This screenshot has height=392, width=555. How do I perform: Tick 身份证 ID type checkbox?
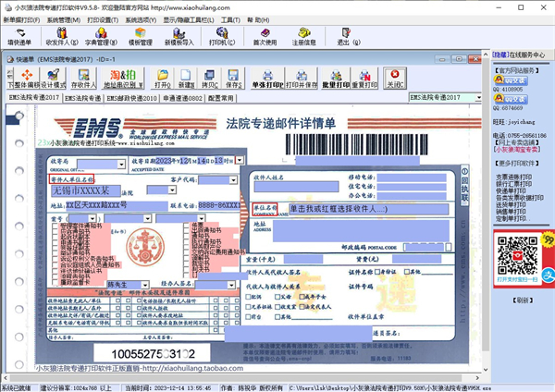(377, 272)
